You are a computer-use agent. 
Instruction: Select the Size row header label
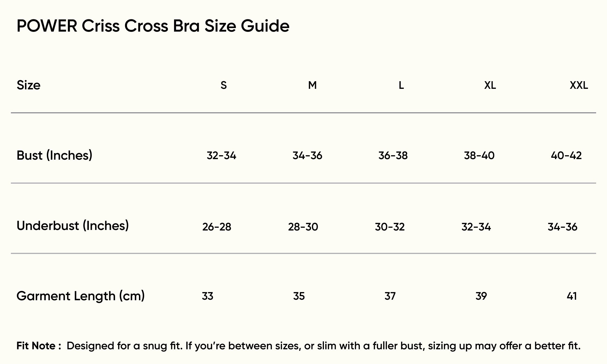point(29,85)
